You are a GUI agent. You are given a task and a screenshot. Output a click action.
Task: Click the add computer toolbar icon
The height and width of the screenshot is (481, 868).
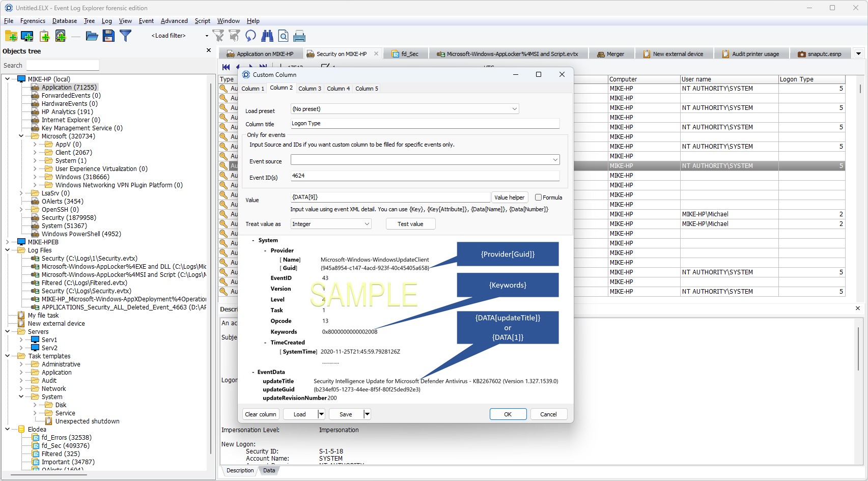click(x=27, y=36)
